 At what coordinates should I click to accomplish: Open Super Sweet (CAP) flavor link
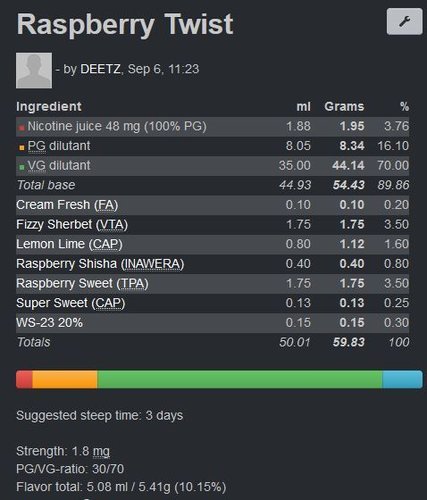(x=71, y=303)
